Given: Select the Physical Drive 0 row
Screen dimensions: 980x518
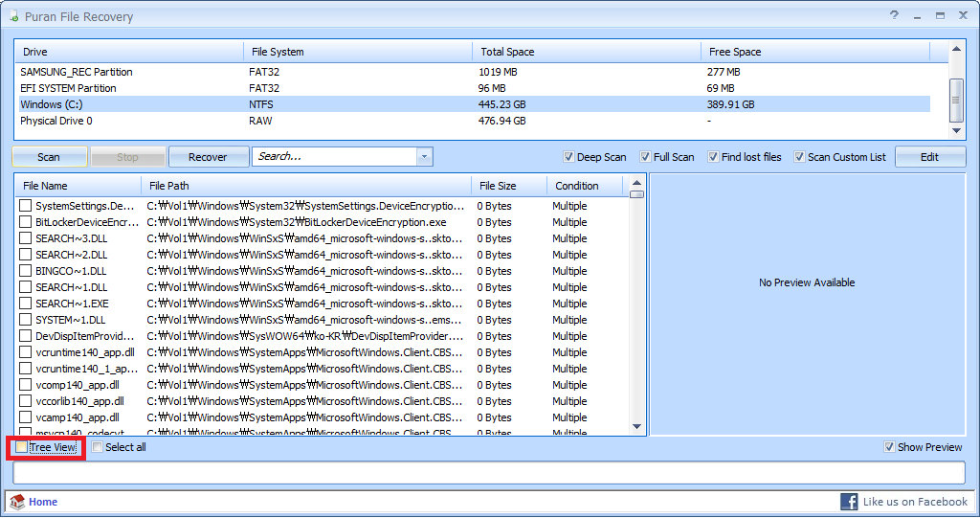Looking at the screenshot, I should 473,121.
